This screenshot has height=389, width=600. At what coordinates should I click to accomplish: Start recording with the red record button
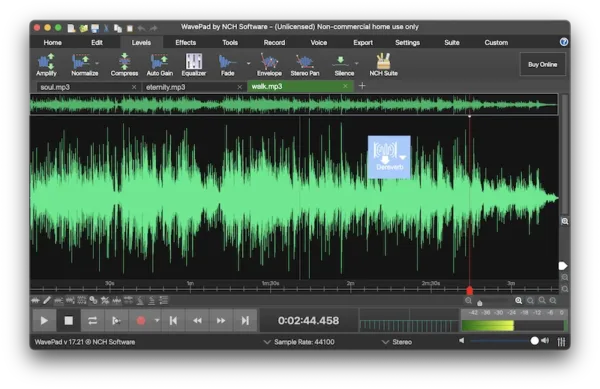pos(141,321)
